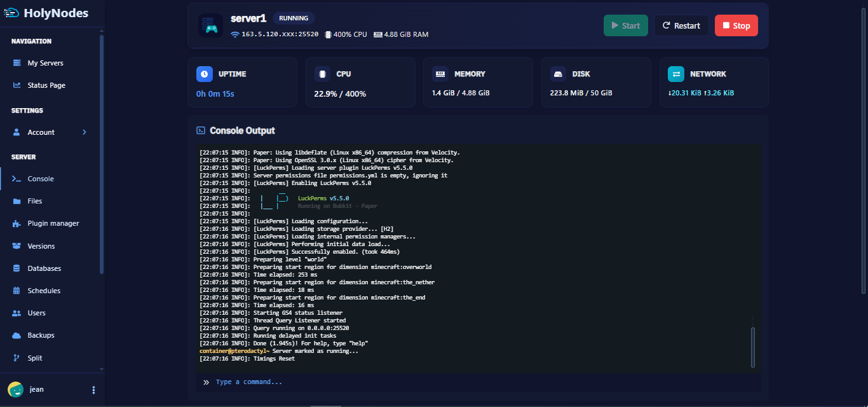This screenshot has width=868, height=407.
Task: Click the RUNNING status badge
Action: pyautogui.click(x=294, y=18)
